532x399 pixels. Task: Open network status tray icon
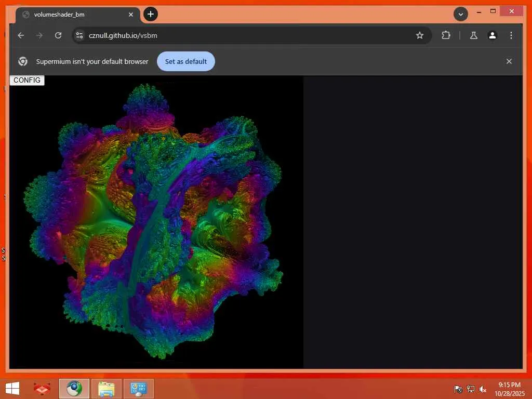(x=471, y=389)
